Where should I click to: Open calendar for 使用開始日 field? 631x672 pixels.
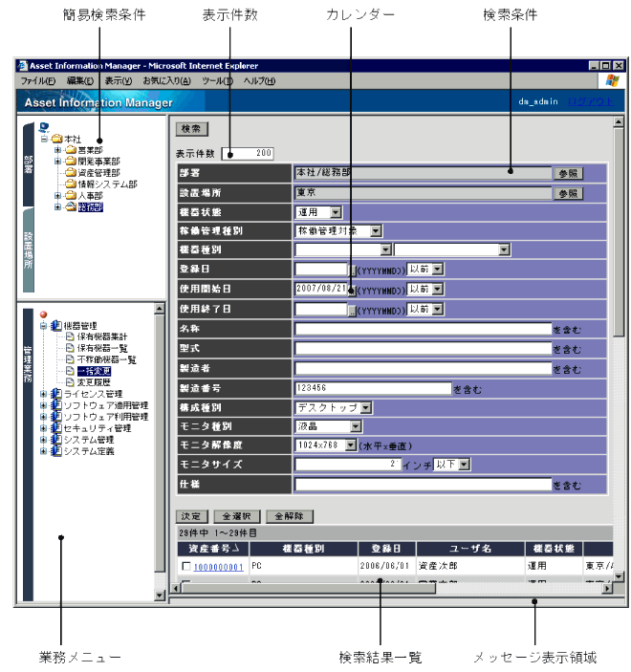point(352,291)
